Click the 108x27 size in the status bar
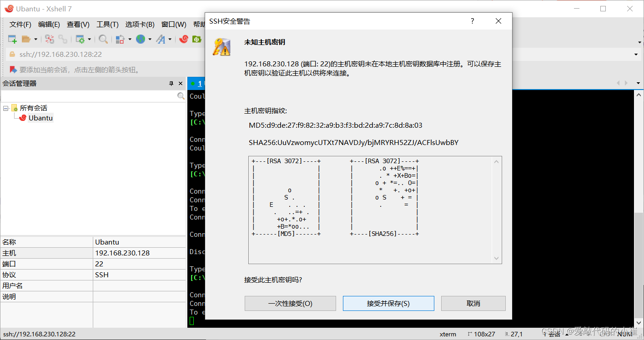This screenshot has width=644, height=340. coord(483,334)
